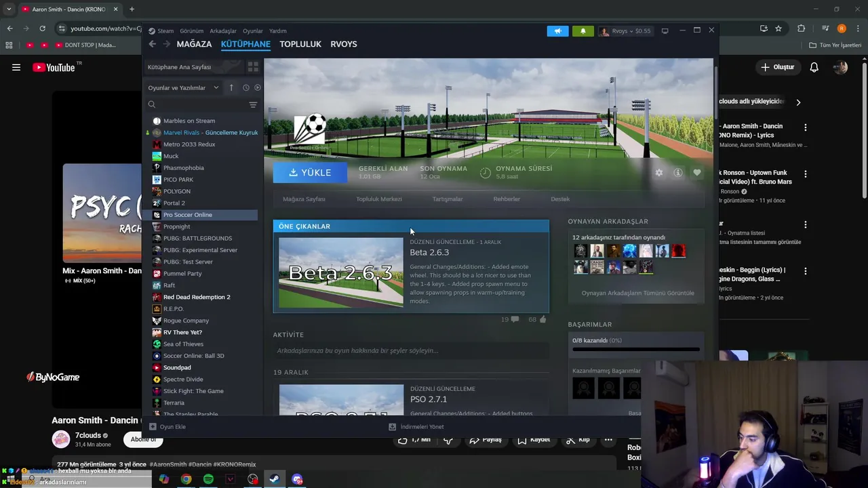Launch Steam Big Picture mode icon

coord(665,30)
